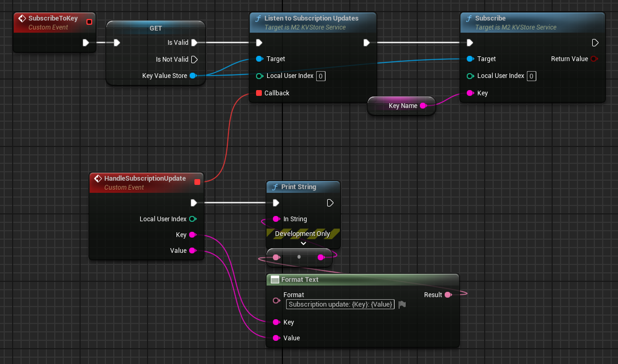This screenshot has height=364, width=618.
Task: Click the Format Text Result output pin
Action: click(x=448, y=295)
